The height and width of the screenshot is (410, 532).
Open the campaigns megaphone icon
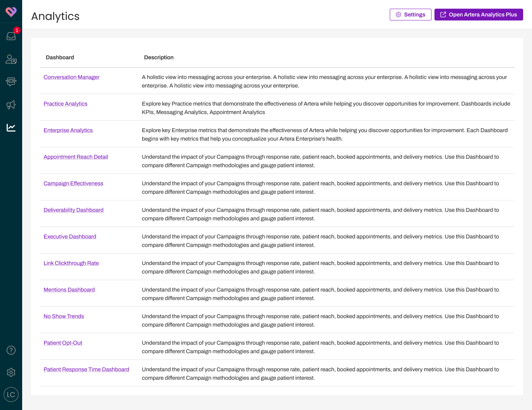tap(11, 105)
